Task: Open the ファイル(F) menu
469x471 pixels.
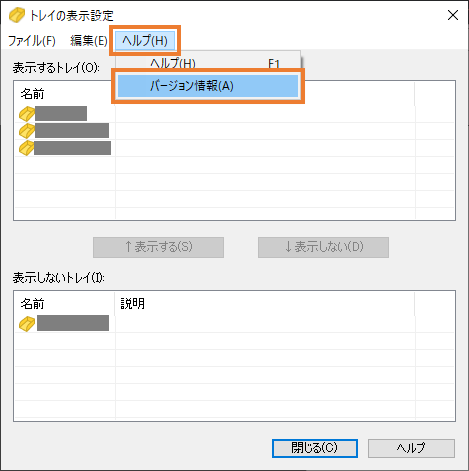Action: click(x=32, y=41)
